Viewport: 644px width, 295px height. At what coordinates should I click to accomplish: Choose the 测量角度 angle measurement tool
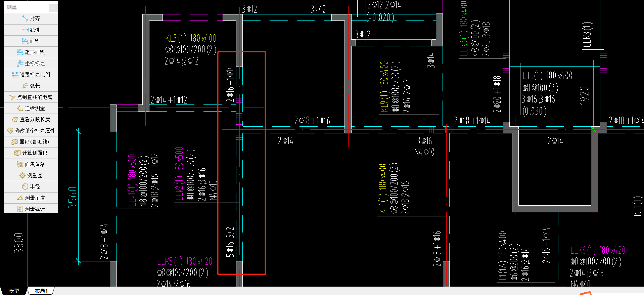click(31, 198)
